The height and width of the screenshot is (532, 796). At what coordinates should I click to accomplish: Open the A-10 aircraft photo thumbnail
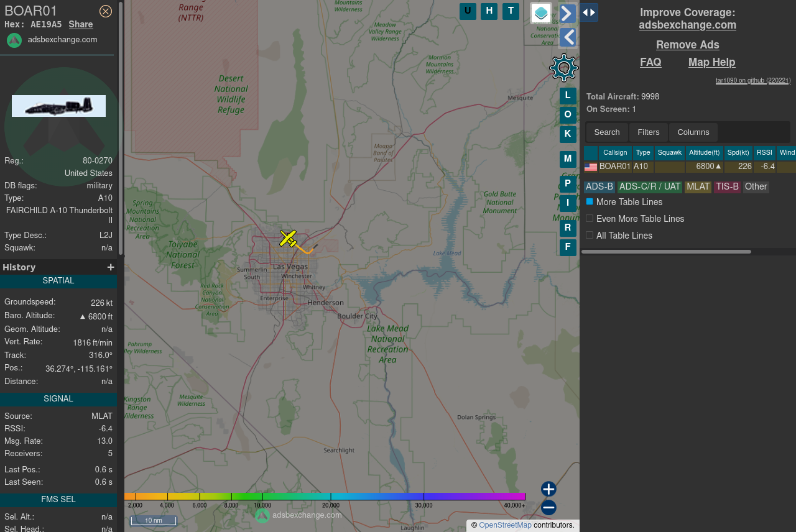58,106
